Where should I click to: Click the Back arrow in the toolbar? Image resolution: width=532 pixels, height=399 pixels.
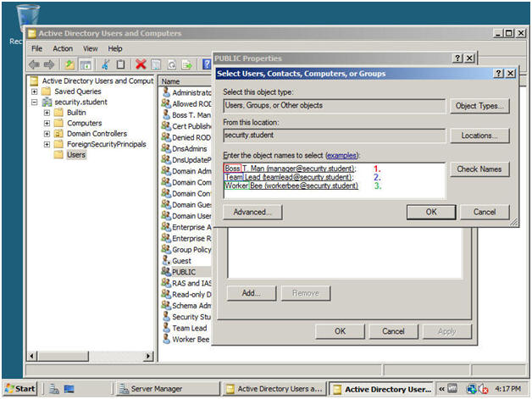point(34,64)
